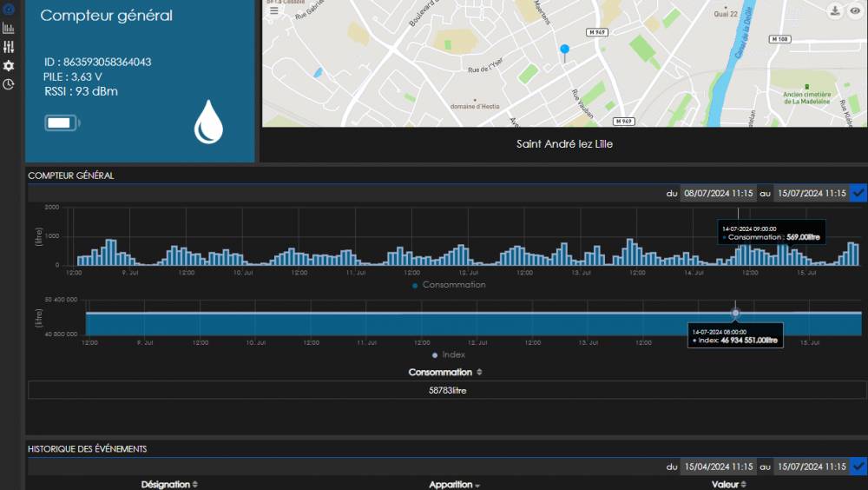
Task: Toggle the Index chart legend
Action: click(449, 354)
